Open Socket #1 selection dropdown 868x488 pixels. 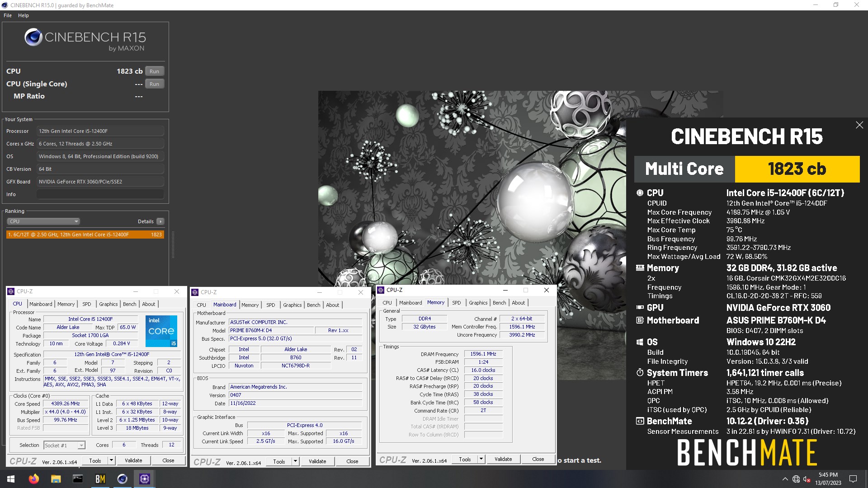click(x=65, y=446)
